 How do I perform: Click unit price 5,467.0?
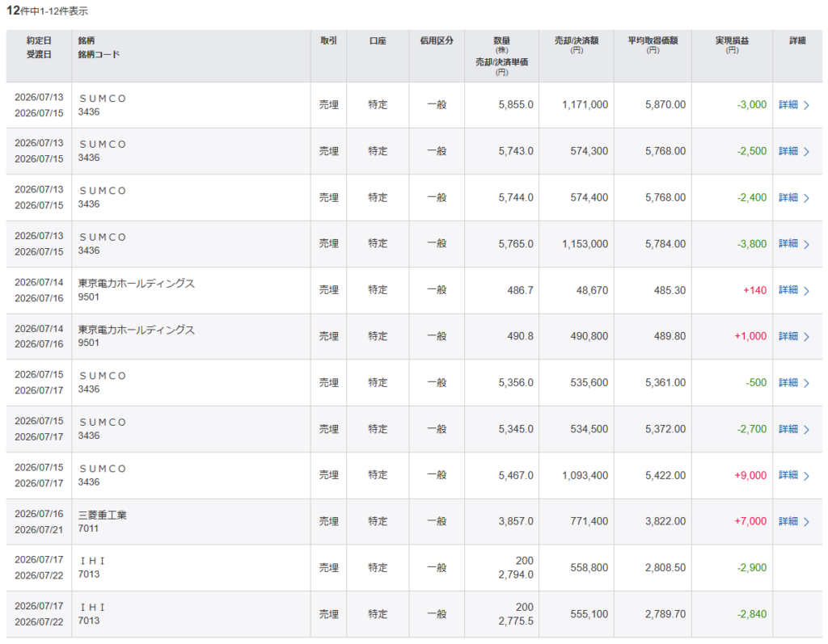(516, 476)
